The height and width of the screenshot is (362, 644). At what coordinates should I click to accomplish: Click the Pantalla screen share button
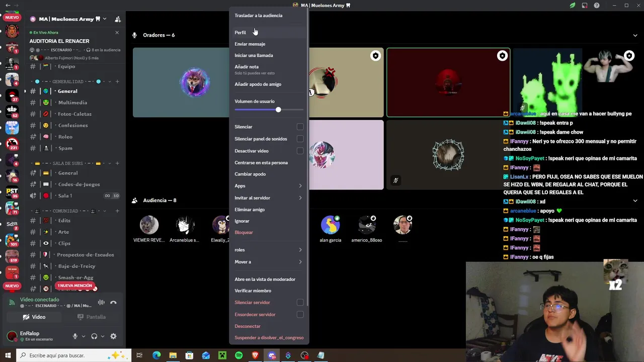[92, 317]
